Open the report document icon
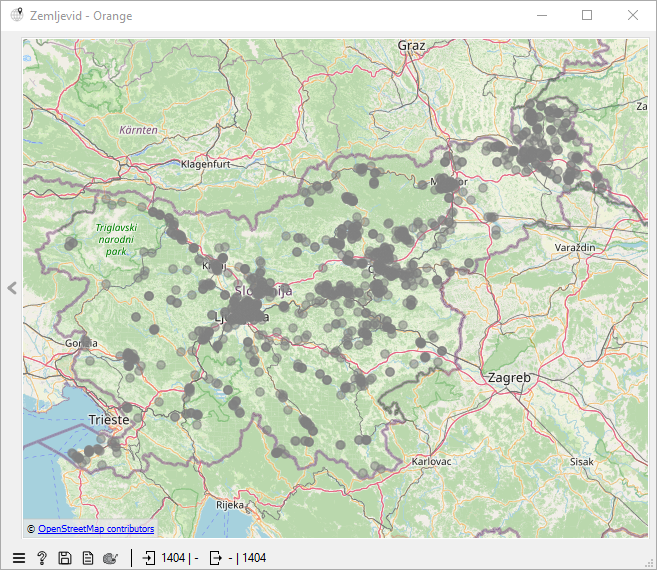 pyautogui.click(x=88, y=558)
